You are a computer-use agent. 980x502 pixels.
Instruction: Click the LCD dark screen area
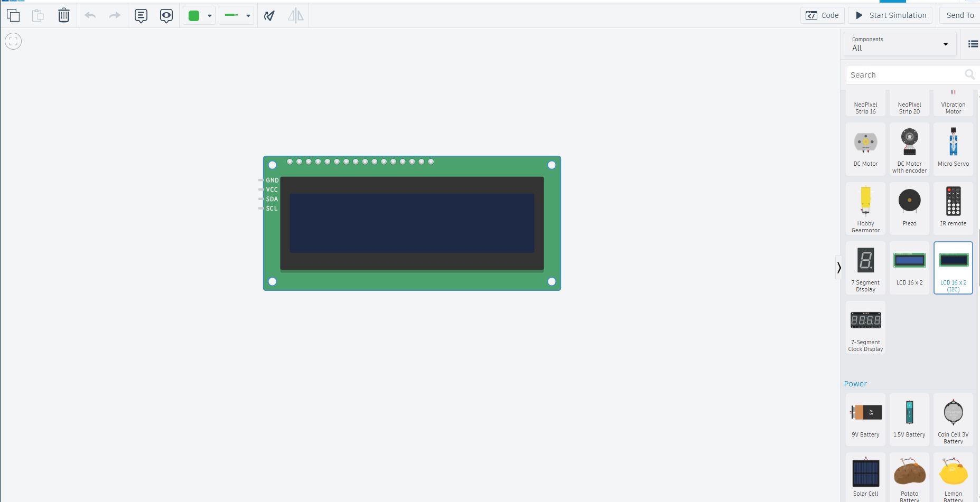tap(412, 223)
